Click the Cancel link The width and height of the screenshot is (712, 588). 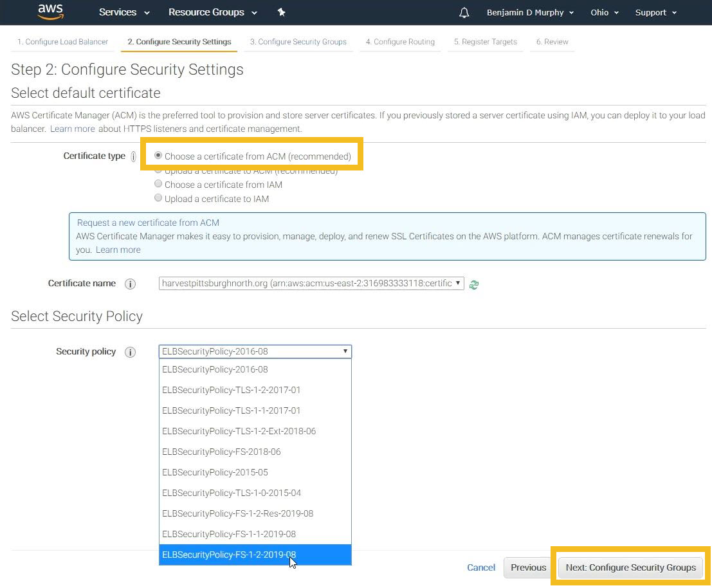[x=481, y=567]
